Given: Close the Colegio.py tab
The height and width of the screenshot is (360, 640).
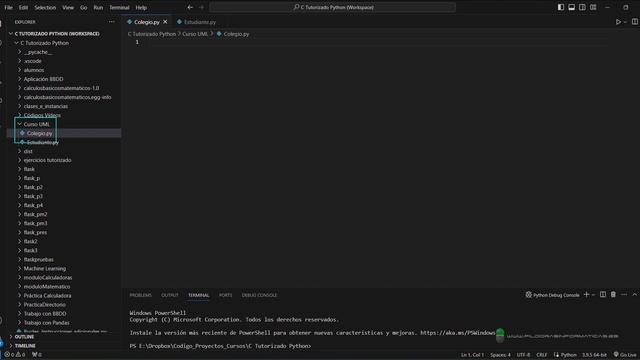Looking at the screenshot, I should pyautogui.click(x=165, y=22).
